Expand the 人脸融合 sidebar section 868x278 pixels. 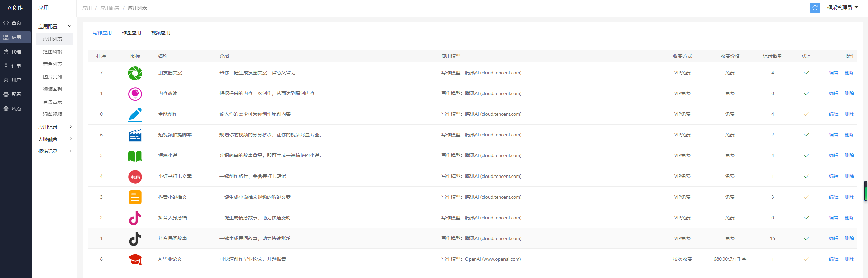(55, 139)
